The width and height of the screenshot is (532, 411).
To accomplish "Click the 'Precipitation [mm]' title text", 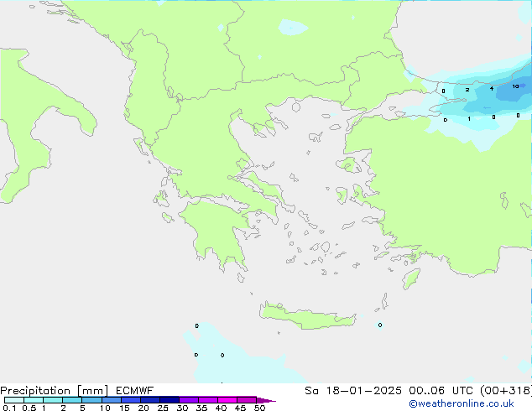I will pyautogui.click(x=55, y=391).
